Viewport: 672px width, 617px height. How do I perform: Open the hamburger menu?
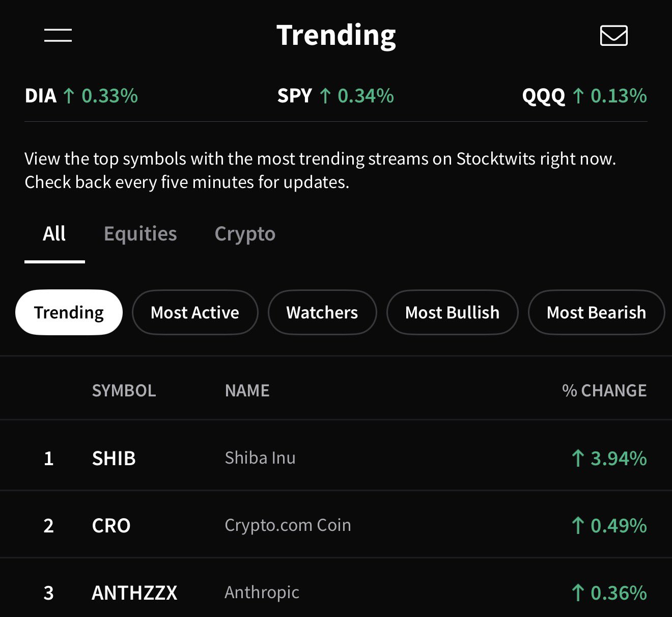[58, 35]
